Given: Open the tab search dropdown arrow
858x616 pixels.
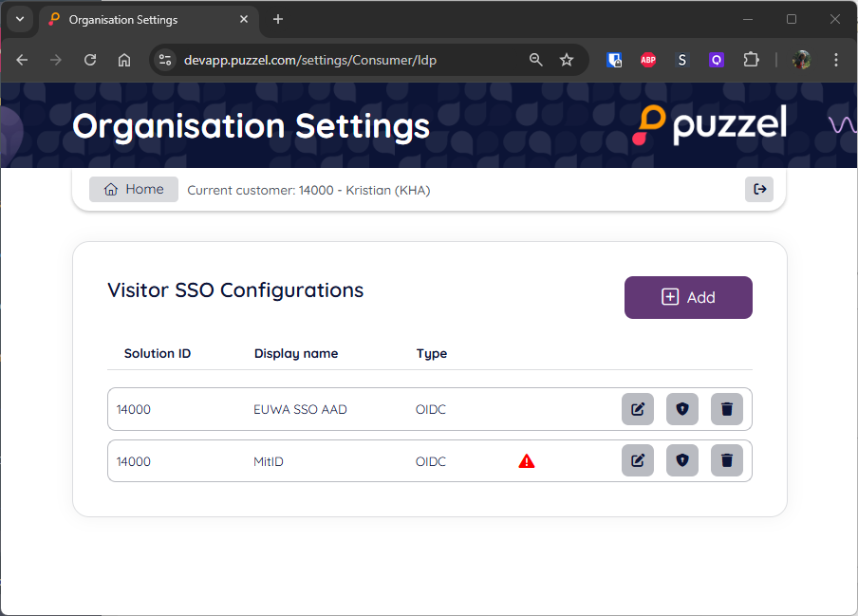Looking at the screenshot, I should point(20,19).
